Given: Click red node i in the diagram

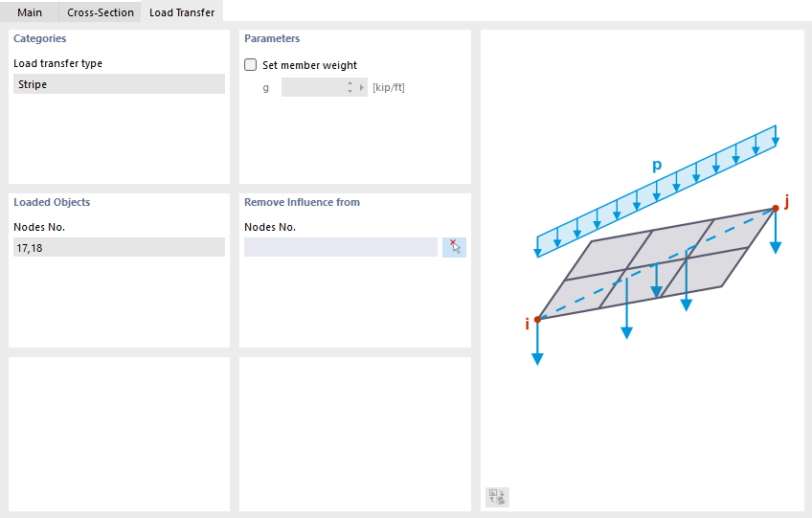Looking at the screenshot, I should pyautogui.click(x=537, y=319).
